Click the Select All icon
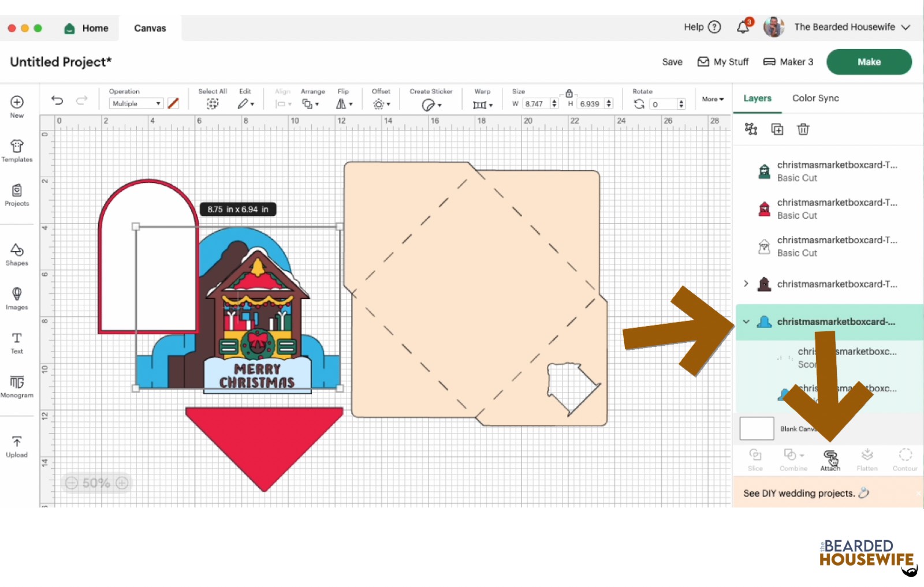This screenshot has width=924, height=587. [x=213, y=104]
